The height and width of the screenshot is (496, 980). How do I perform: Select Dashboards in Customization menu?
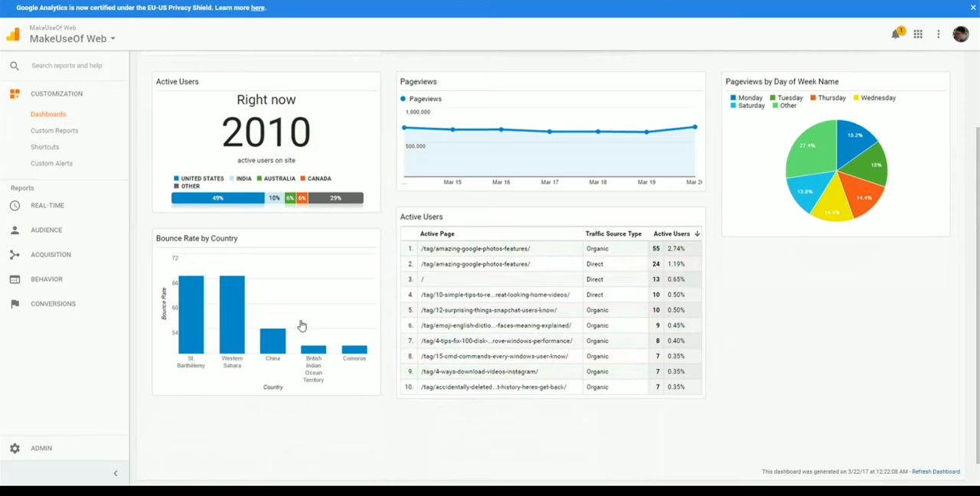tap(48, 114)
